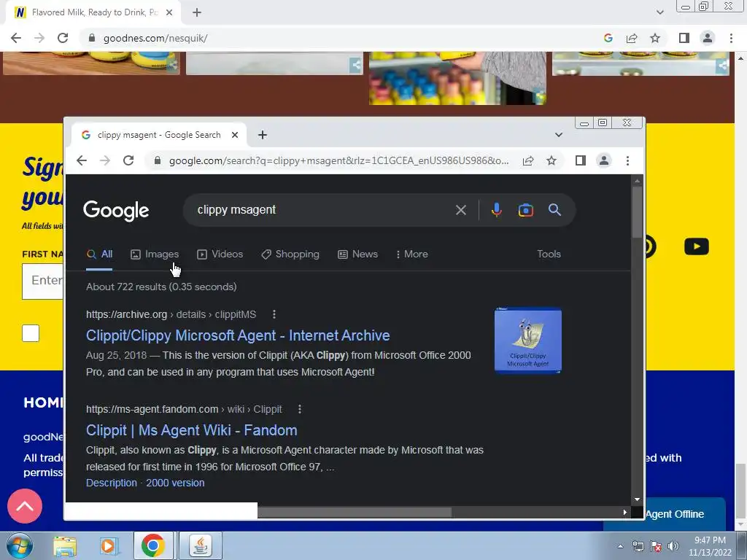
Task: Click the Java application taskbar icon
Action: point(201,545)
